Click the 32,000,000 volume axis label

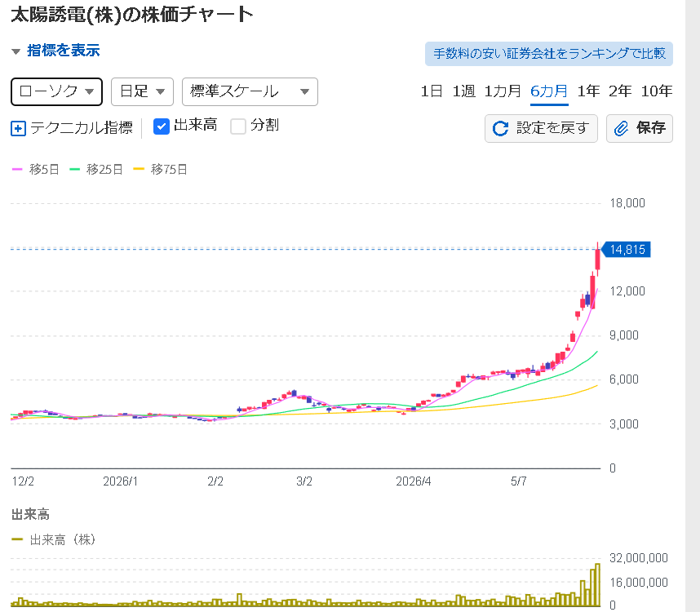pos(638,558)
